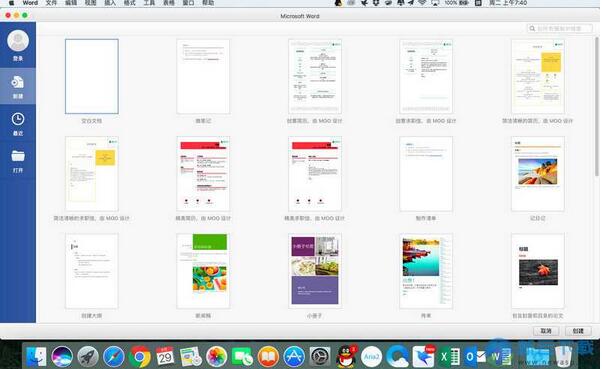This screenshot has width=602, height=369.
Task: Open the Recent clock icon in sidebar
Action: pyautogui.click(x=18, y=119)
